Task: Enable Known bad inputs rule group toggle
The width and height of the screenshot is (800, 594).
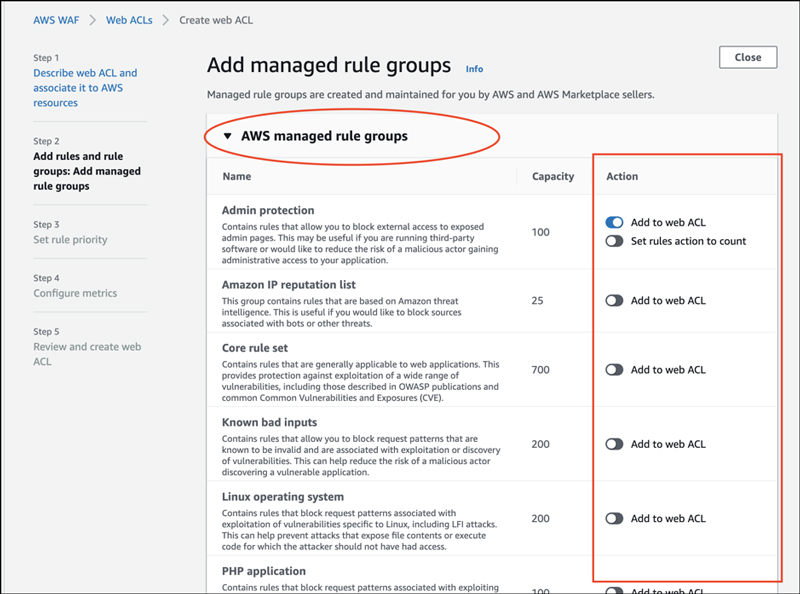Action: [614, 444]
